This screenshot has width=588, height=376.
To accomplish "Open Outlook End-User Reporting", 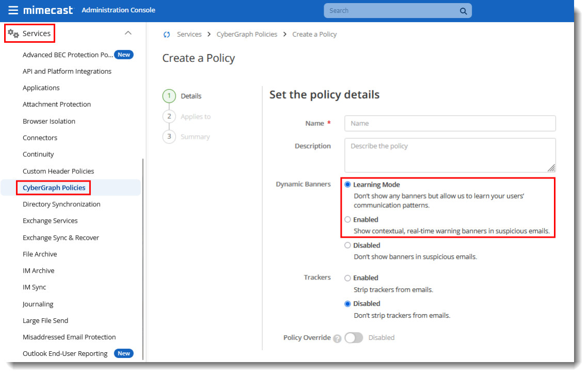I will coord(65,353).
